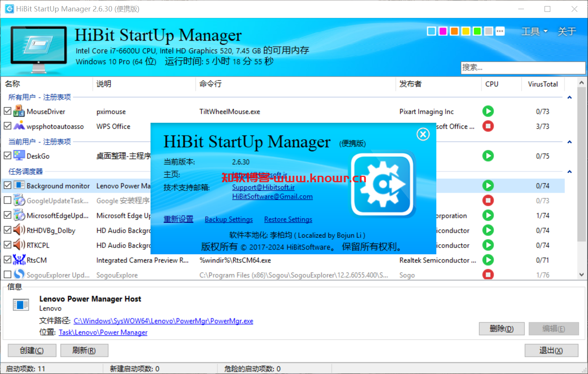Viewport: 588px width, 374px height.
Task: Uncheck the RTKCPL task
Action: point(7,245)
